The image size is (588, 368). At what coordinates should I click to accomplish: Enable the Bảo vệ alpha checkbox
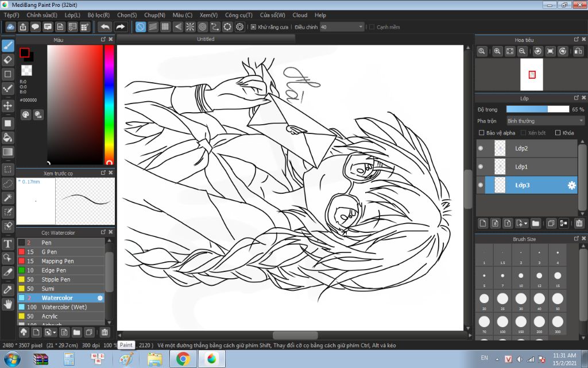click(482, 133)
